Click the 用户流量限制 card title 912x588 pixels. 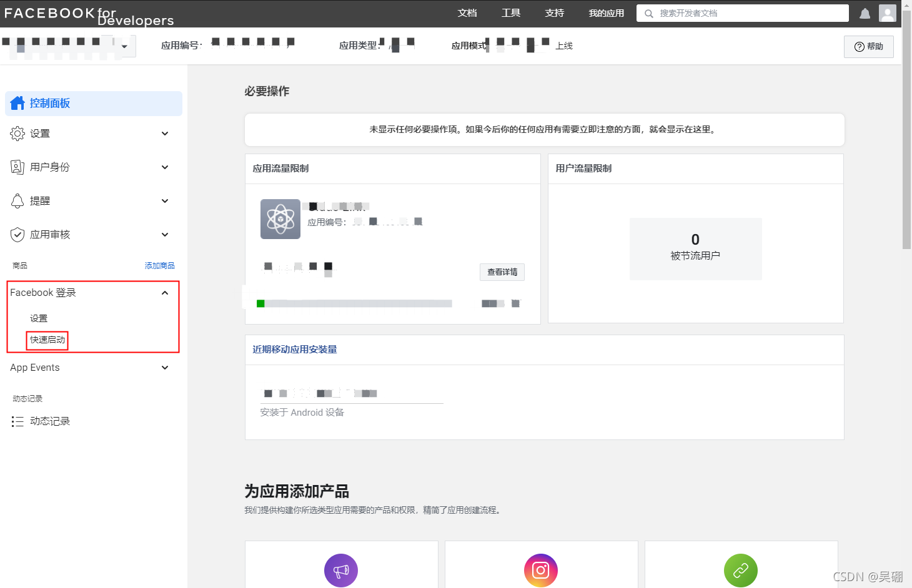click(583, 169)
